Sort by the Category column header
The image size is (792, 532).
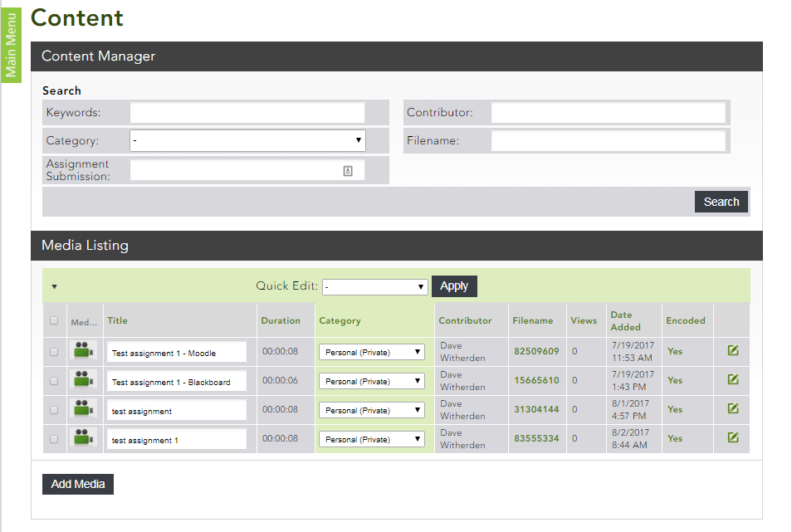click(340, 320)
